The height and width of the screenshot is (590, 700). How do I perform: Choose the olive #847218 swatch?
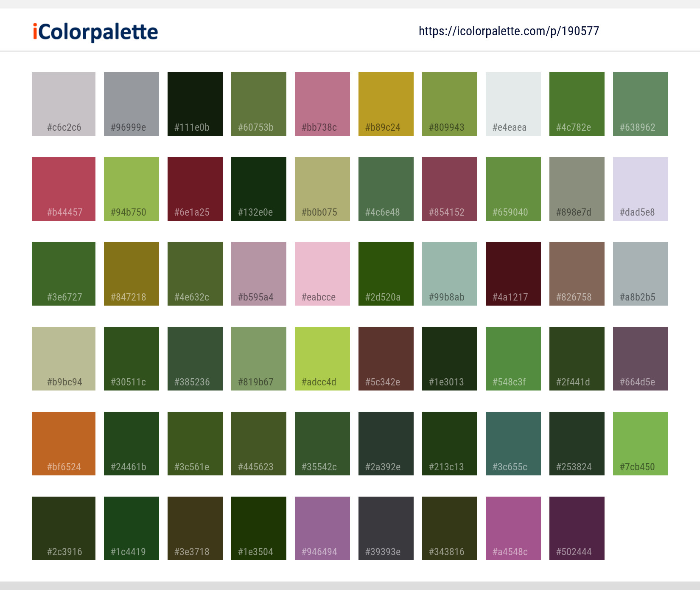(x=132, y=274)
